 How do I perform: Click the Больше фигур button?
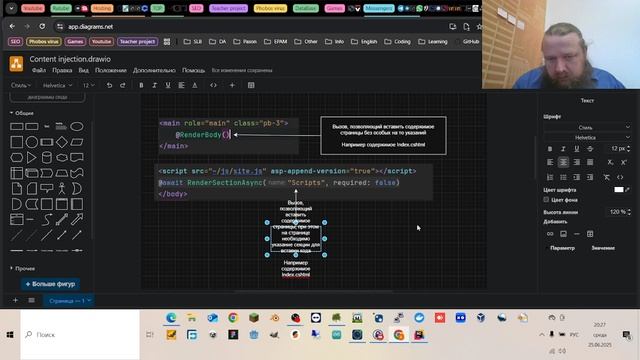point(50,284)
